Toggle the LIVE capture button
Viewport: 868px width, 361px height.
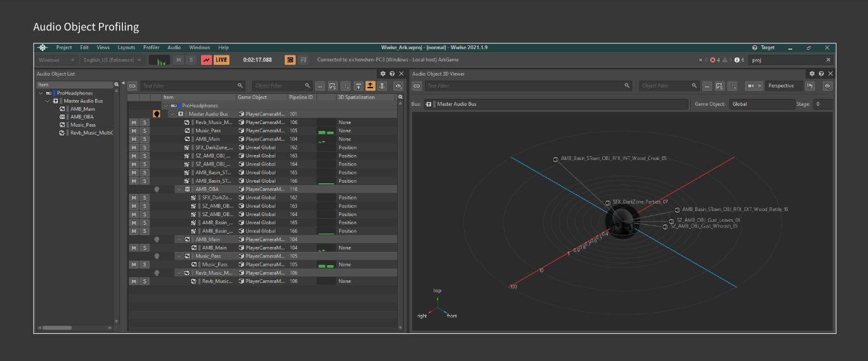click(221, 60)
